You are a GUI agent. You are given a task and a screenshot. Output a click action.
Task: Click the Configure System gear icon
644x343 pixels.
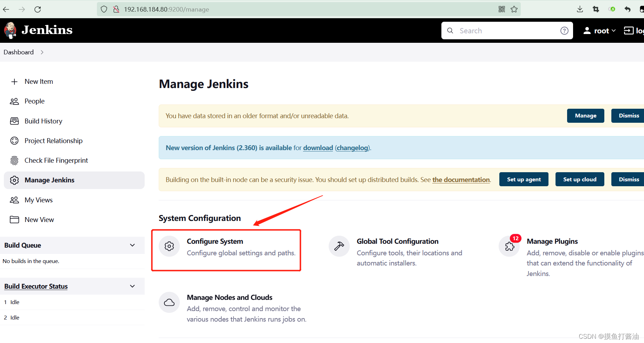pos(169,246)
